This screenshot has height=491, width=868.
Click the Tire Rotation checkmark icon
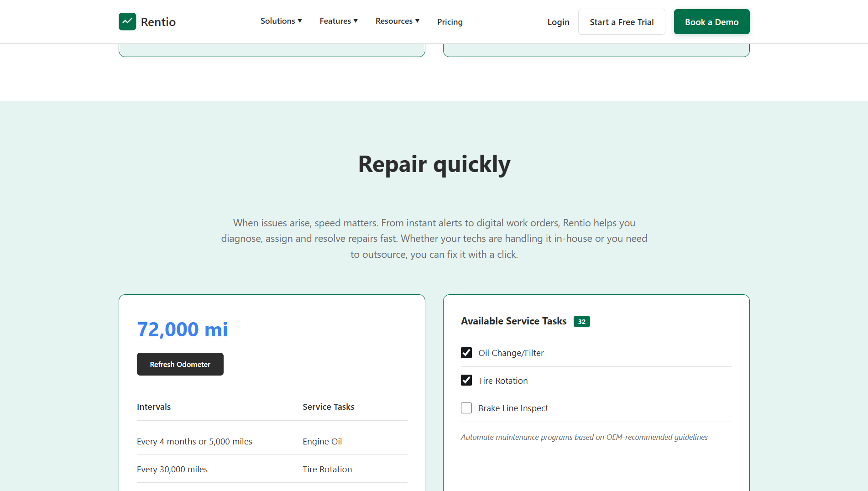coord(466,380)
